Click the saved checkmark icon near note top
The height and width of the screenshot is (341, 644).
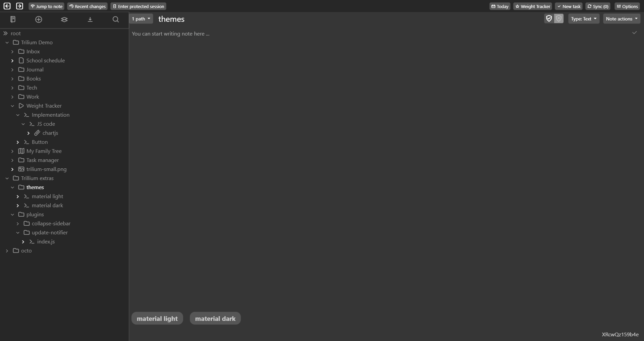634,33
